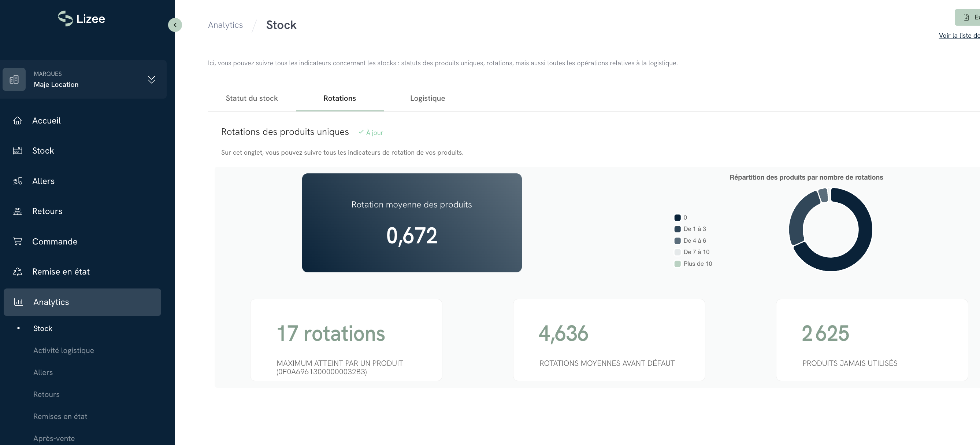The height and width of the screenshot is (445, 980).
Task: Click the Retours icon in sidebar
Action: click(x=18, y=211)
